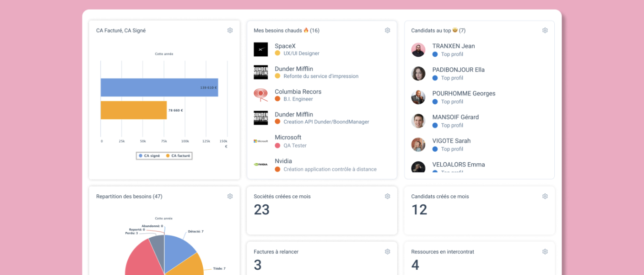The image size is (644, 275).
Task: Click the SpaceX company logo
Action: [x=260, y=49]
